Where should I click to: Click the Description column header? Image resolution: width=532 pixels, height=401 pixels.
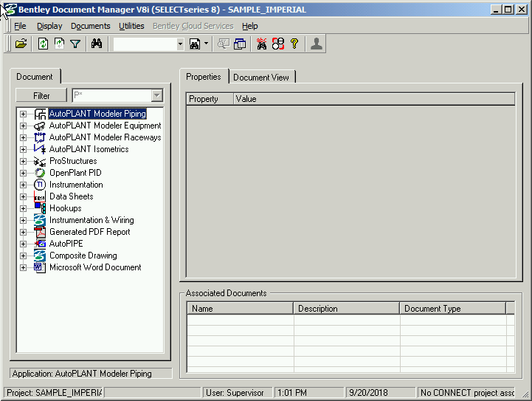[x=346, y=309]
